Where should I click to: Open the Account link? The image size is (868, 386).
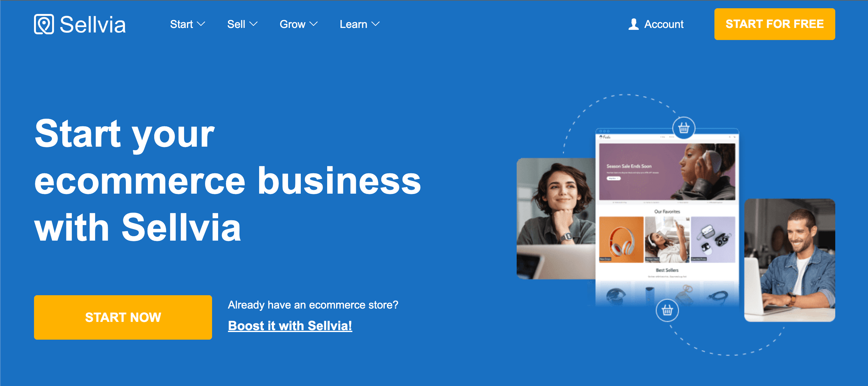[x=664, y=24]
